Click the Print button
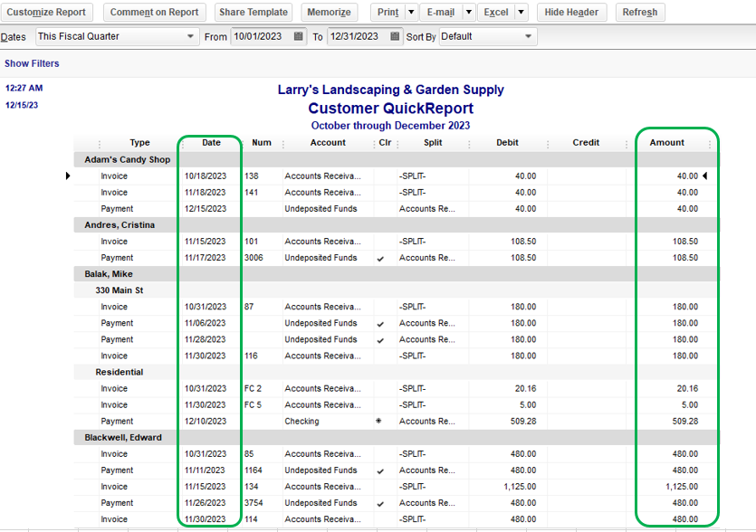This screenshot has width=756, height=532. pyautogui.click(x=388, y=12)
